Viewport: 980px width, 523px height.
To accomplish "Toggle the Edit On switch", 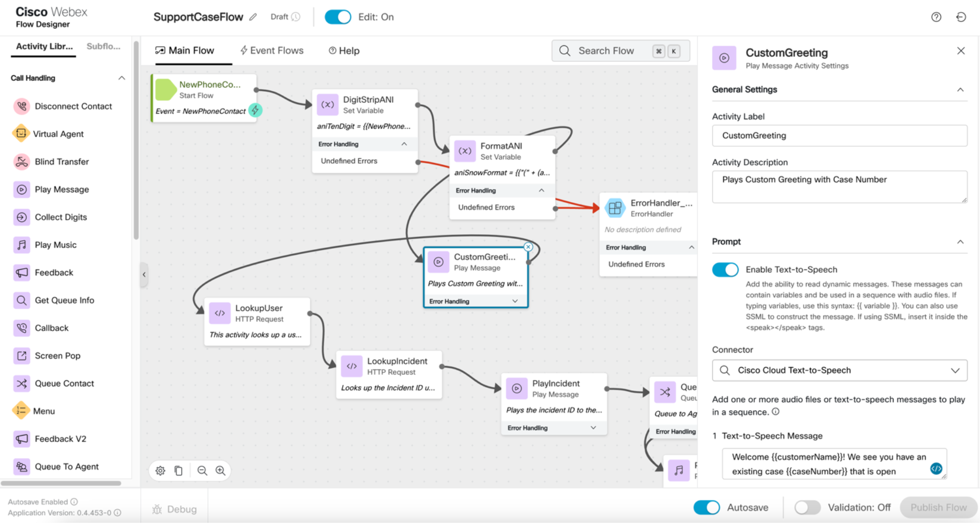I will point(338,17).
